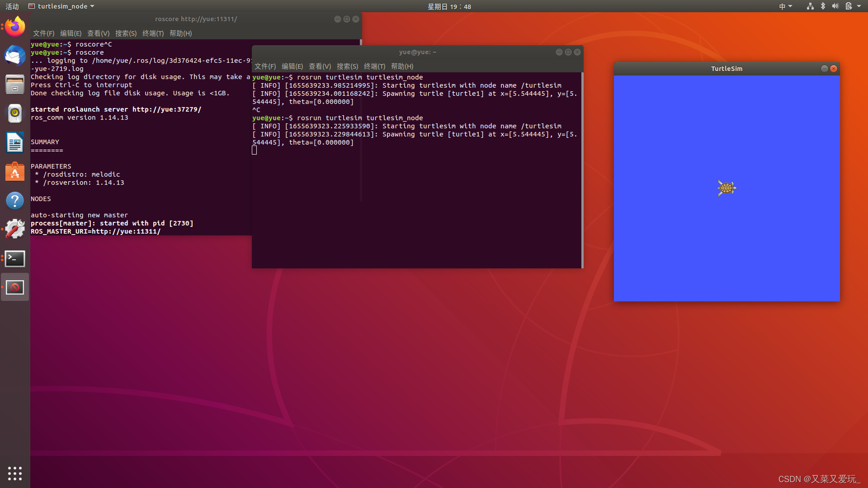
Task: Minimize the roscore terminal window
Action: [x=337, y=19]
